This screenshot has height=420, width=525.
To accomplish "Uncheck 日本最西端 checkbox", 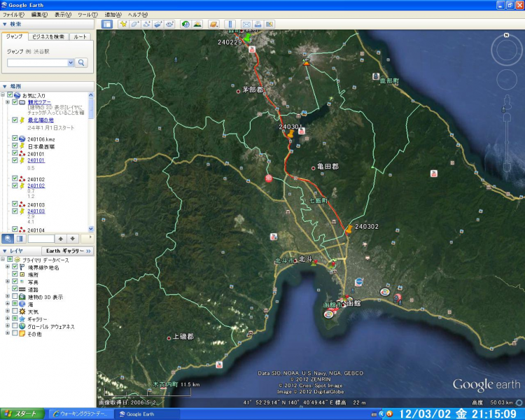I will (15, 146).
